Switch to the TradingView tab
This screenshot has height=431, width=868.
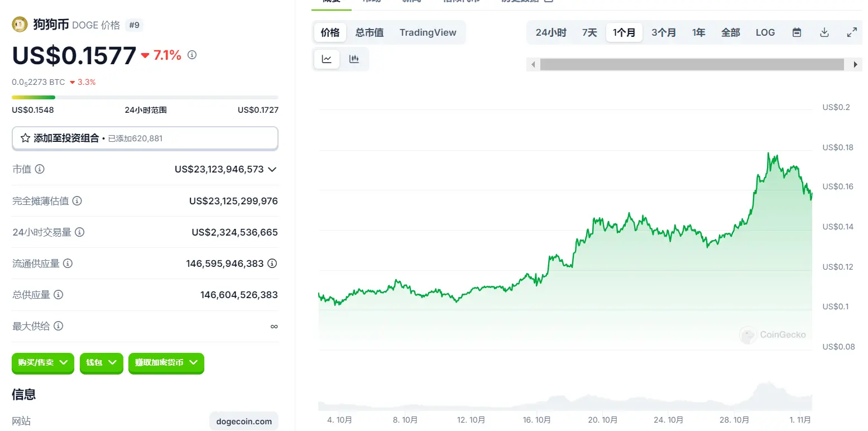428,32
